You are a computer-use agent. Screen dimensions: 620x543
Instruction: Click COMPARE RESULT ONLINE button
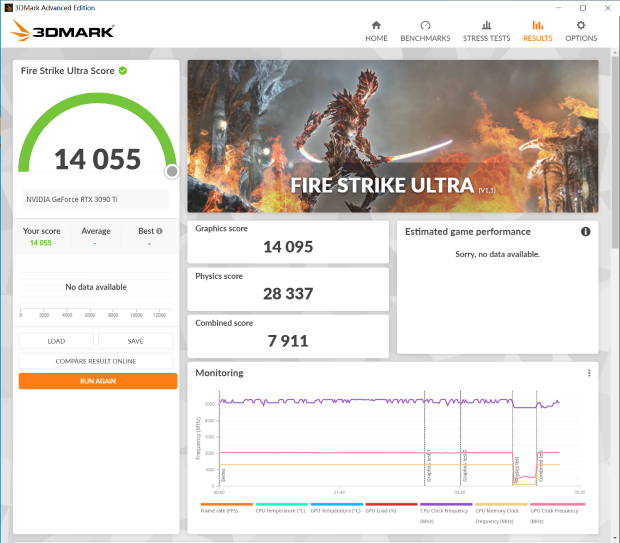coord(96,361)
